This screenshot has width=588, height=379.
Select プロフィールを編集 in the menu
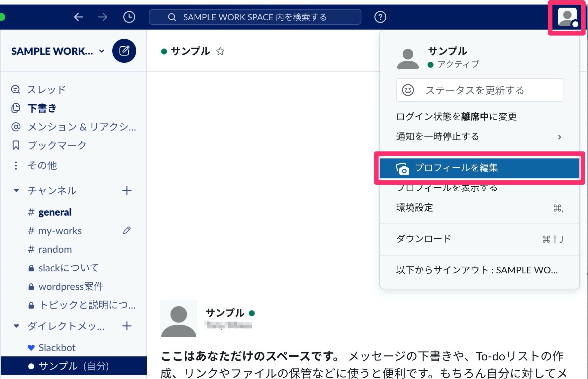point(457,168)
